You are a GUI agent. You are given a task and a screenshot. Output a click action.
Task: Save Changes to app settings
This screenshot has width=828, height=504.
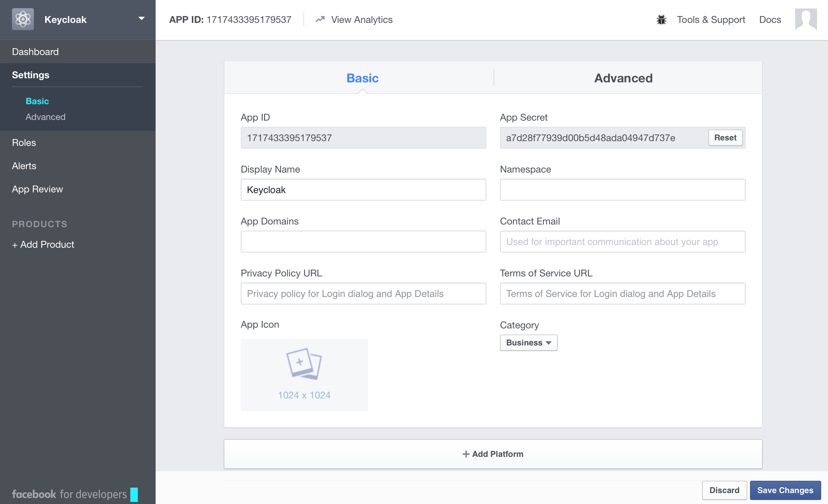(785, 490)
